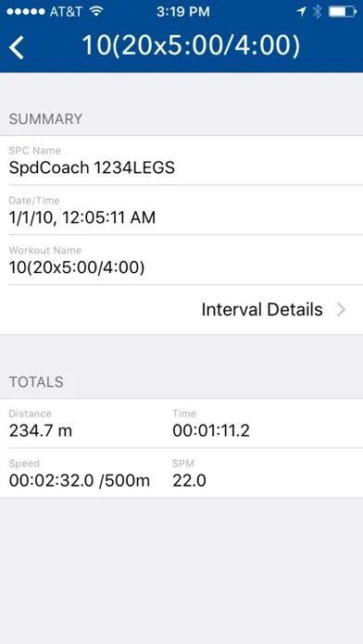Tap the back arrow in header

tap(17, 47)
